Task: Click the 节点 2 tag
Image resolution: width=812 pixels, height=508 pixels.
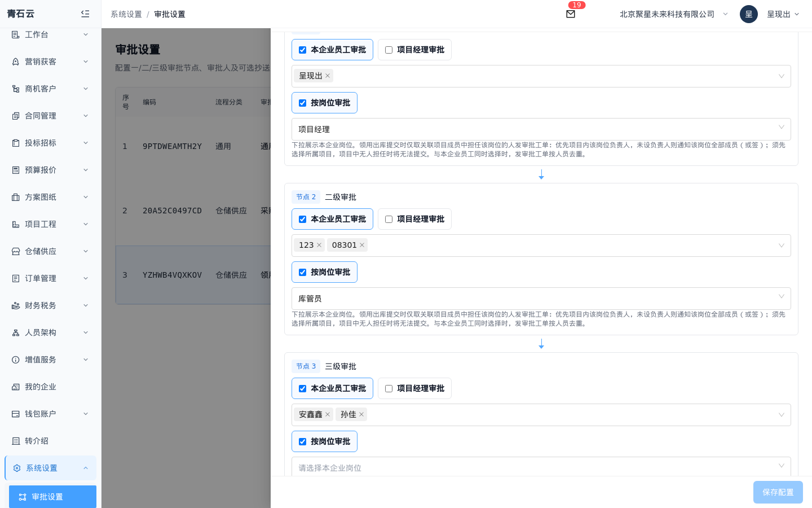Action: pyautogui.click(x=306, y=197)
